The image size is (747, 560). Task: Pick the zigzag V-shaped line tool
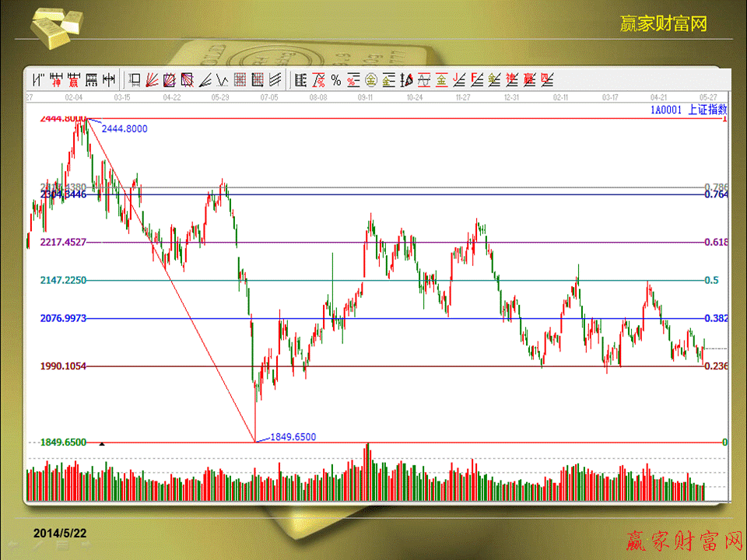(222, 79)
